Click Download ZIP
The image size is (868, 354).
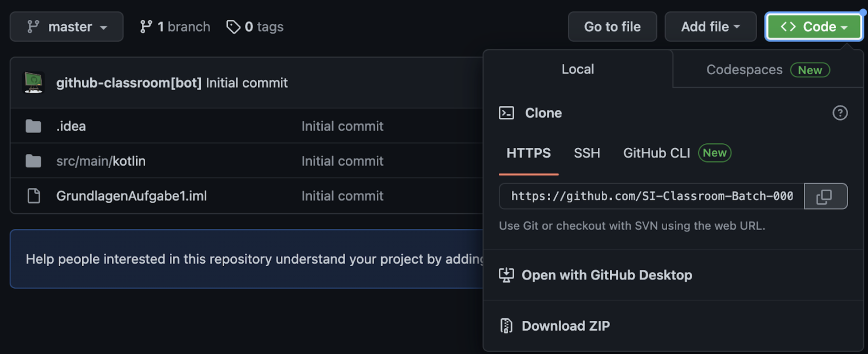(565, 326)
